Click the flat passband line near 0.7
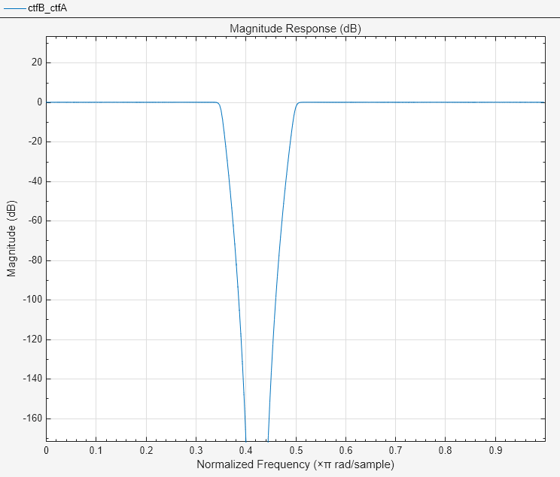560x477 pixels. tap(395, 102)
